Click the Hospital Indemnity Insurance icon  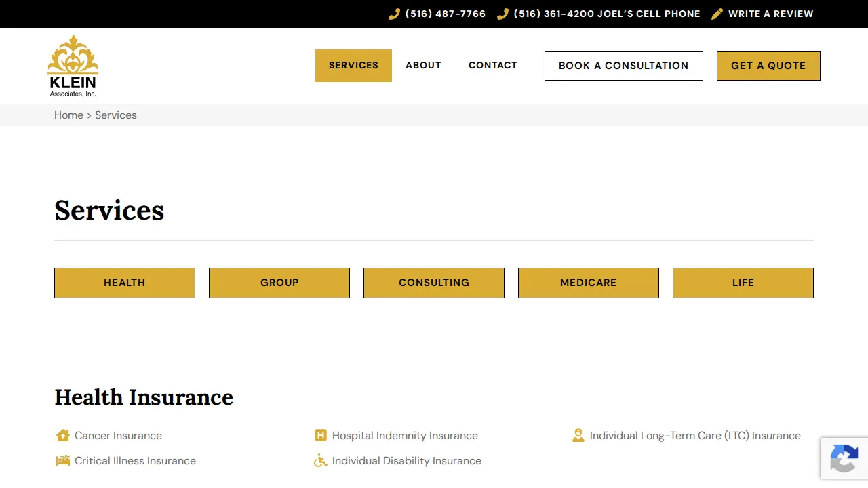pos(321,435)
